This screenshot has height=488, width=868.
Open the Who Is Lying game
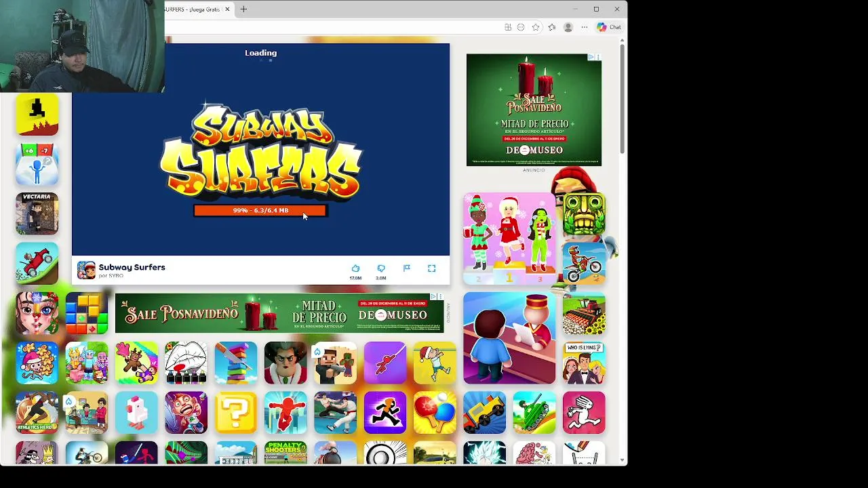pos(584,363)
